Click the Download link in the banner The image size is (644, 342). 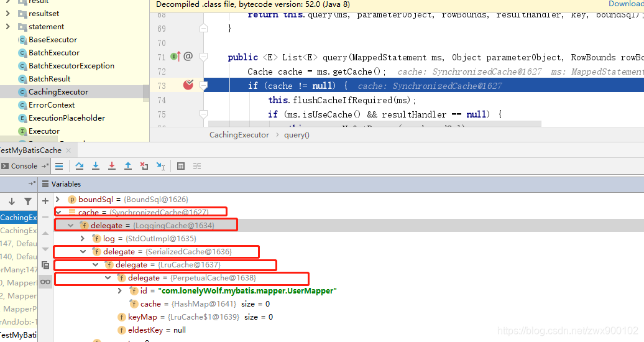[626, 4]
